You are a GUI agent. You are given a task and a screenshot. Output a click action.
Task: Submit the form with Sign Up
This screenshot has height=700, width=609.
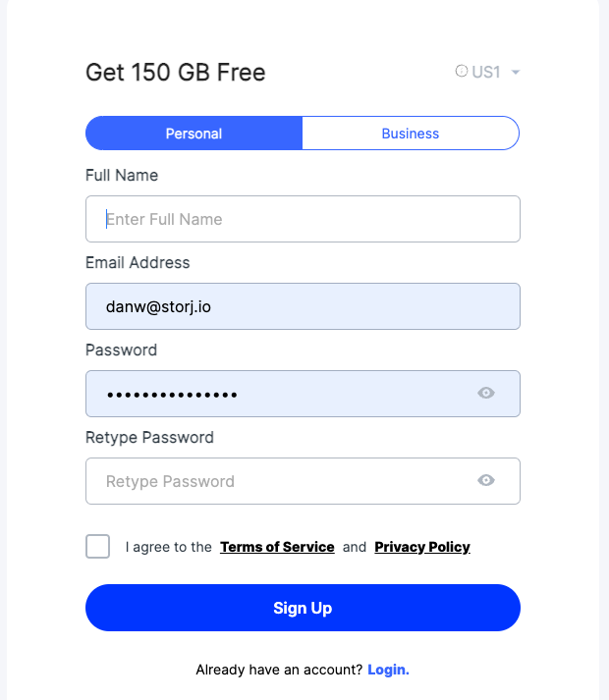click(303, 608)
